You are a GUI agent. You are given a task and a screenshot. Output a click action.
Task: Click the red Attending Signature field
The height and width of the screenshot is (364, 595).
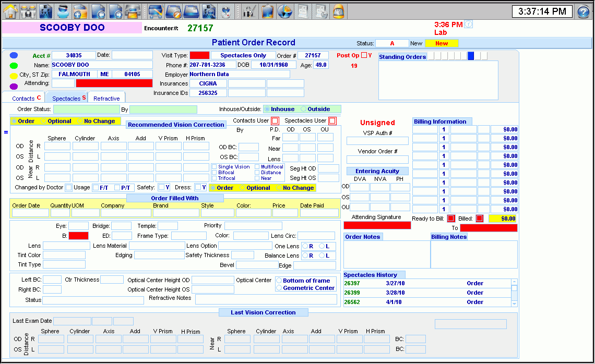[x=377, y=225]
